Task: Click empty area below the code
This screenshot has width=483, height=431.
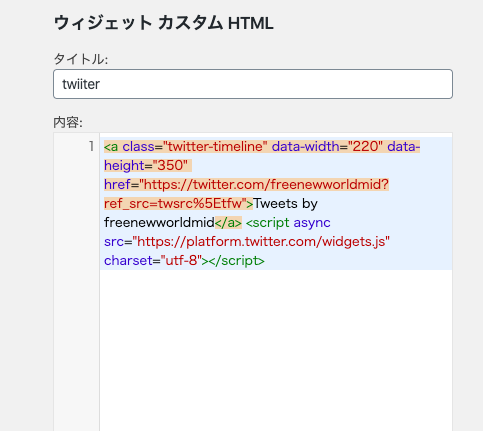Action: pyautogui.click(x=276, y=347)
